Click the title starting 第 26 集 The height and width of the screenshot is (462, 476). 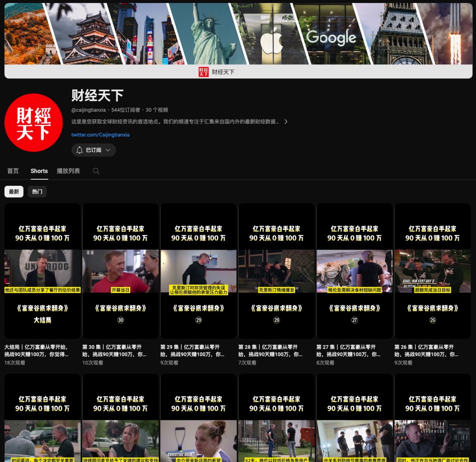[426, 350]
